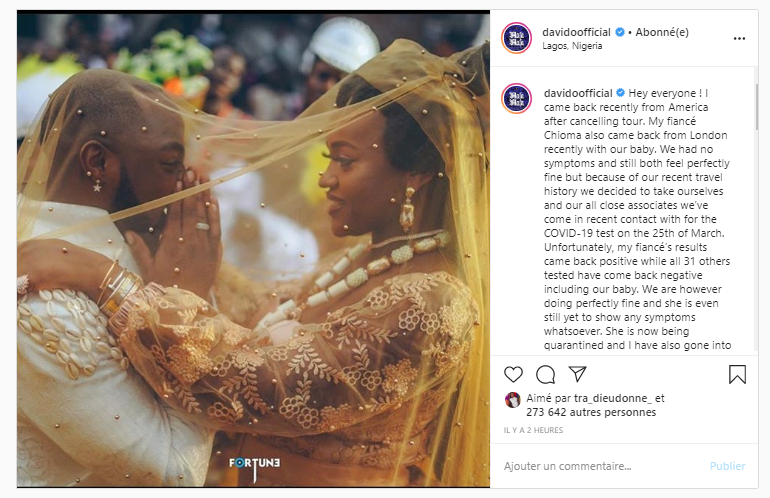
Task: Save post with bookmark icon
Action: [x=737, y=374]
